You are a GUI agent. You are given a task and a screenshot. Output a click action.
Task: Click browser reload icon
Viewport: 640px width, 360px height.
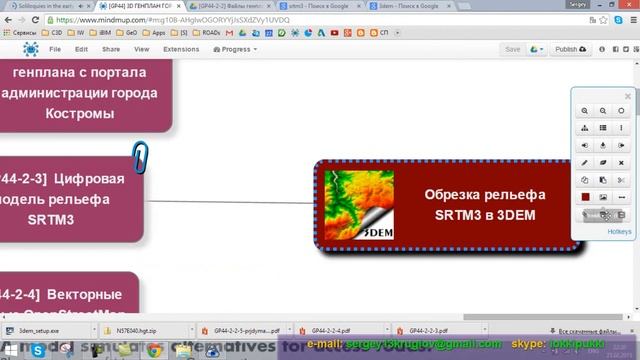pyautogui.click(x=36, y=20)
